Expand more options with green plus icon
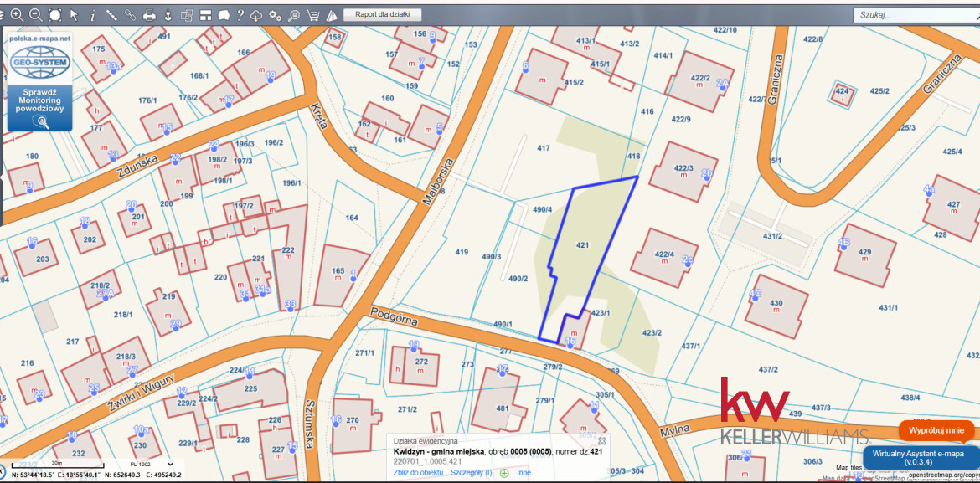The image size is (980, 483). [504, 473]
